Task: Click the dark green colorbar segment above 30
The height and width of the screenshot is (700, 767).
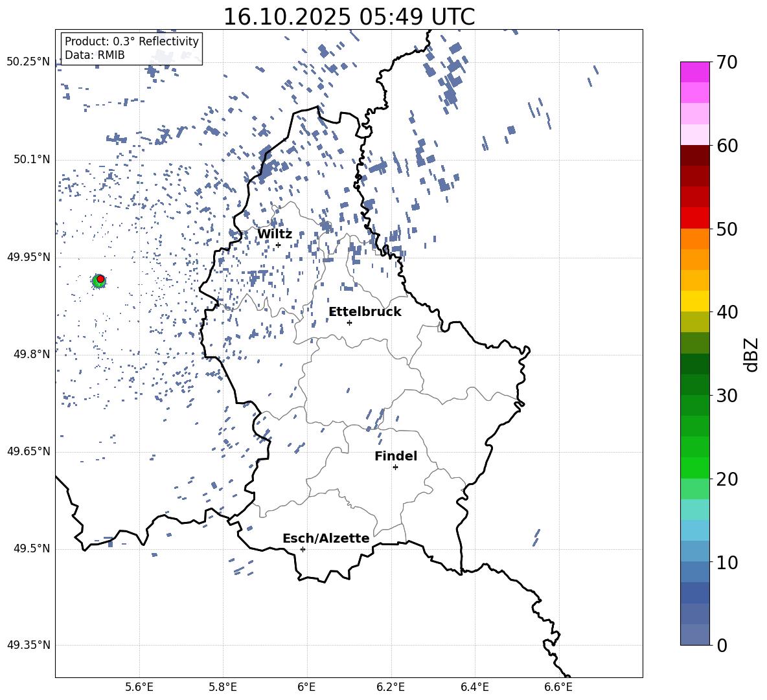Action: coord(695,385)
